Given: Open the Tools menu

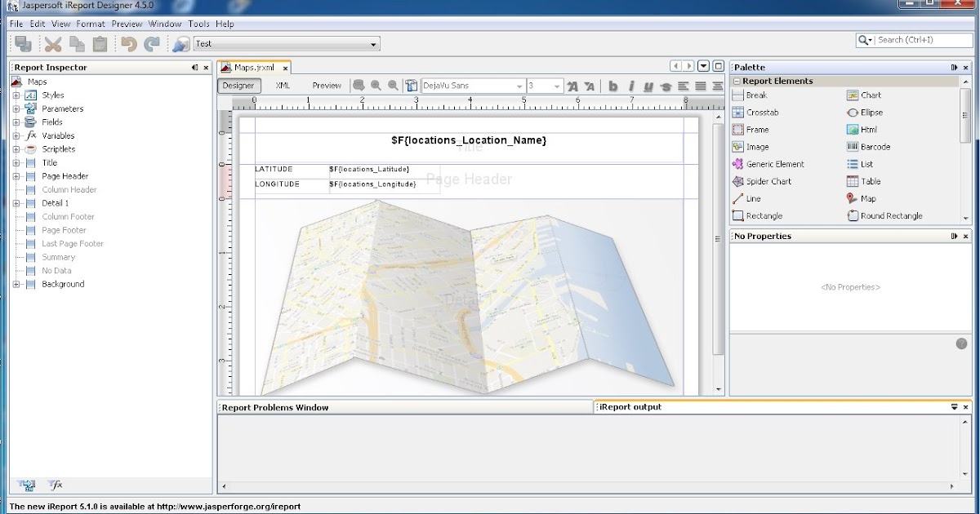Looking at the screenshot, I should coord(198,24).
